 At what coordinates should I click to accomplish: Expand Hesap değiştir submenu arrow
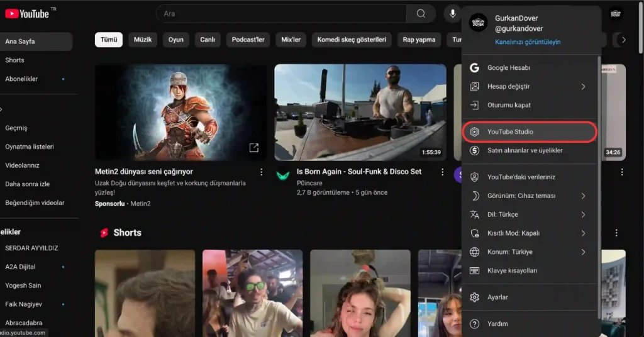tap(583, 87)
